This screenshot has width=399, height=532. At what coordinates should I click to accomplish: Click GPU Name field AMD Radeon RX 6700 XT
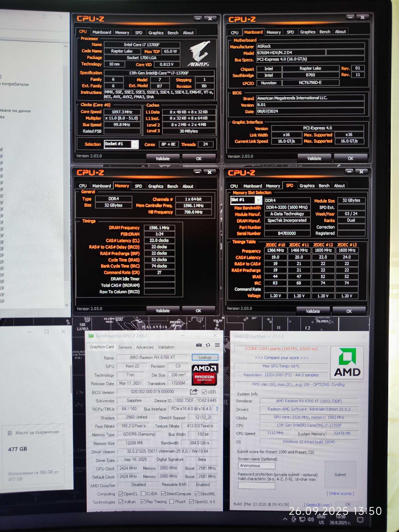(x=152, y=357)
